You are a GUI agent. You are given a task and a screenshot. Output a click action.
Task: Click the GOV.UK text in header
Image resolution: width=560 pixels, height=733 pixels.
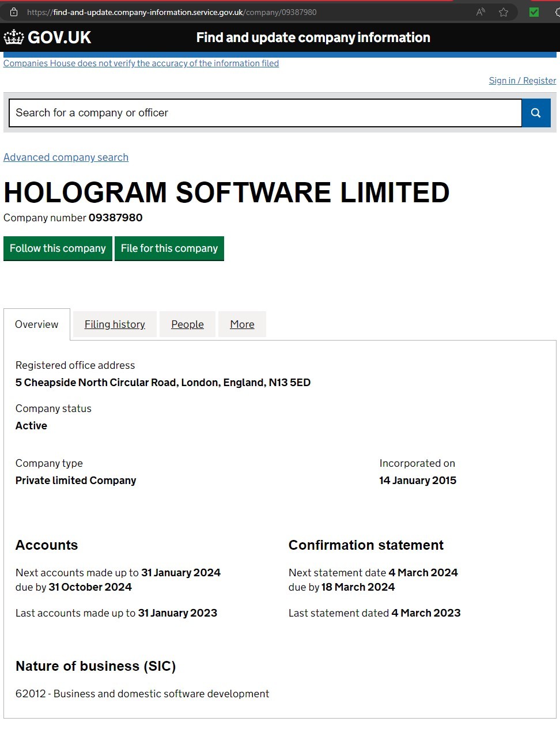coord(59,37)
